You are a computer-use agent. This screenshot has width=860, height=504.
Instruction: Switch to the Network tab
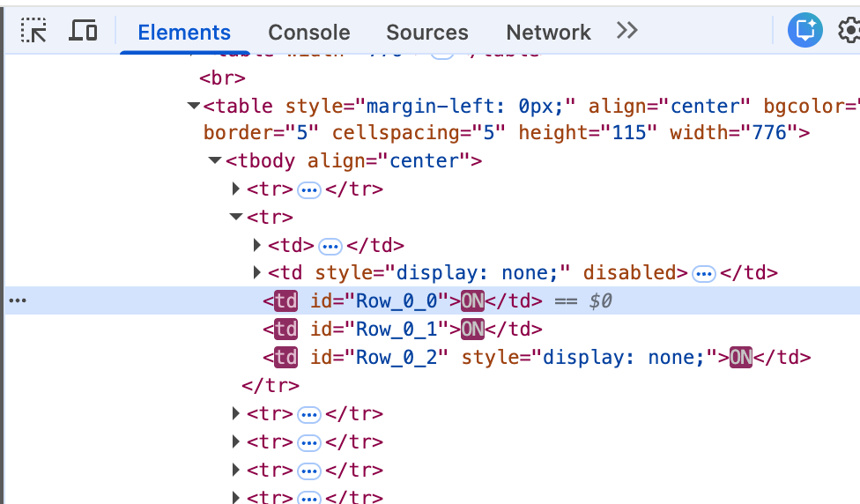pyautogui.click(x=548, y=33)
